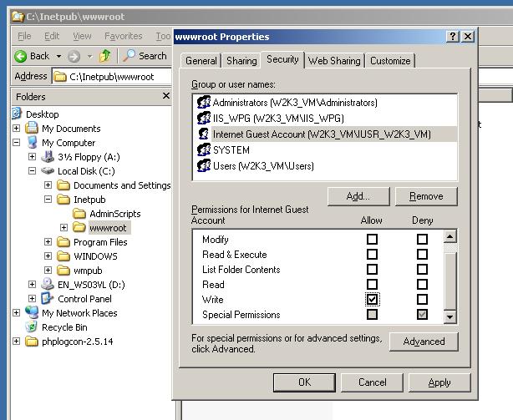Click the Address bar path field
Screen dimensions: 513x420
coord(112,77)
